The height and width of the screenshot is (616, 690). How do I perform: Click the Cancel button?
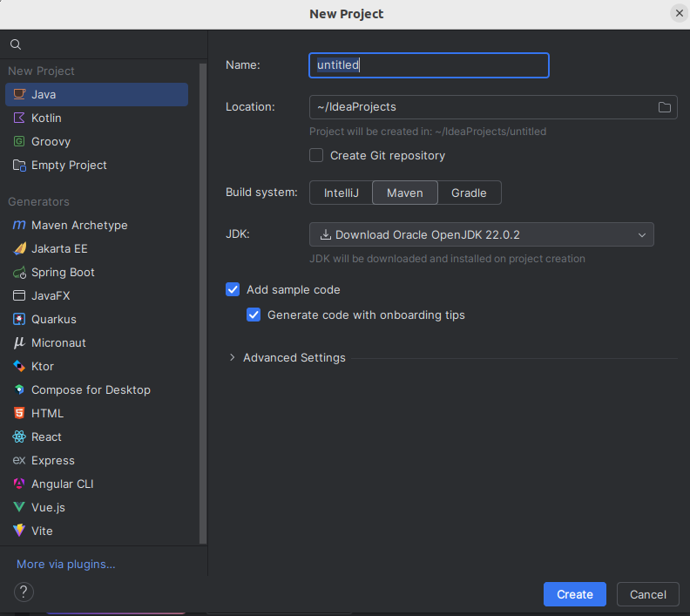click(648, 594)
